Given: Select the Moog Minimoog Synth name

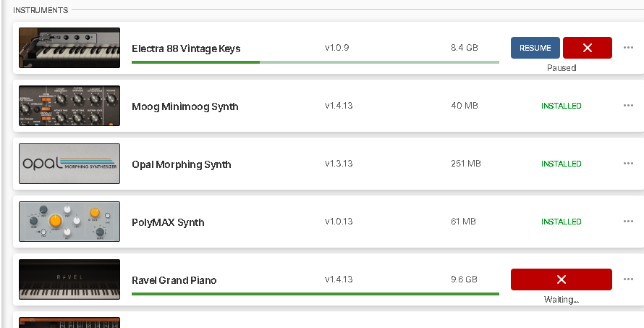Looking at the screenshot, I should [x=185, y=106].
